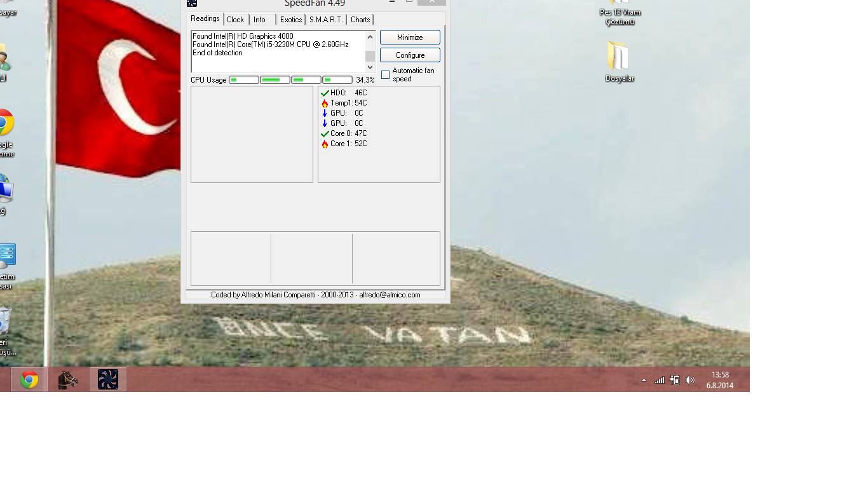Click the SpeedFan fan icon on taskbar

pos(108,380)
